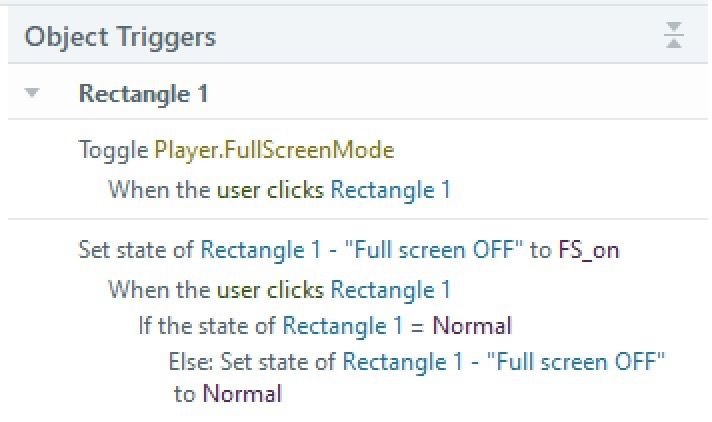The width and height of the screenshot is (712, 422).
Task: Click Rectangle 1 after 'user clicks' in second trigger
Action: click(390, 290)
